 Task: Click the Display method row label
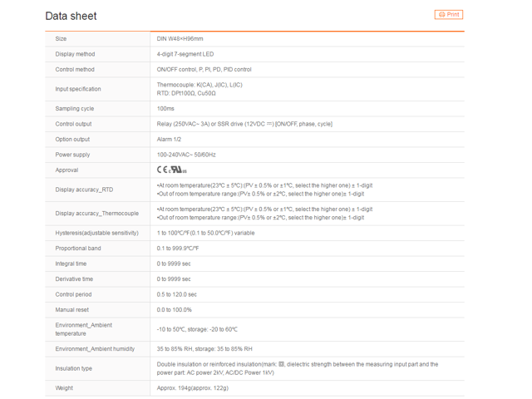[x=76, y=54]
